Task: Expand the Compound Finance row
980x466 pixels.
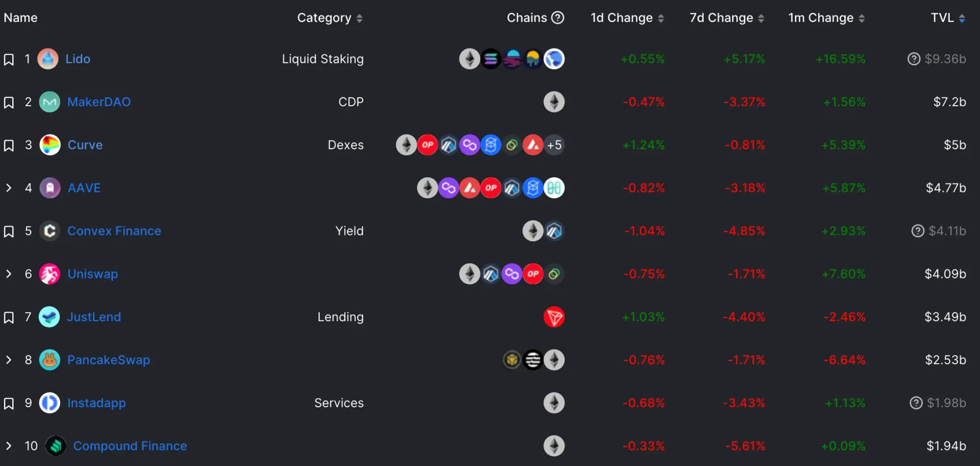Action: [8, 446]
